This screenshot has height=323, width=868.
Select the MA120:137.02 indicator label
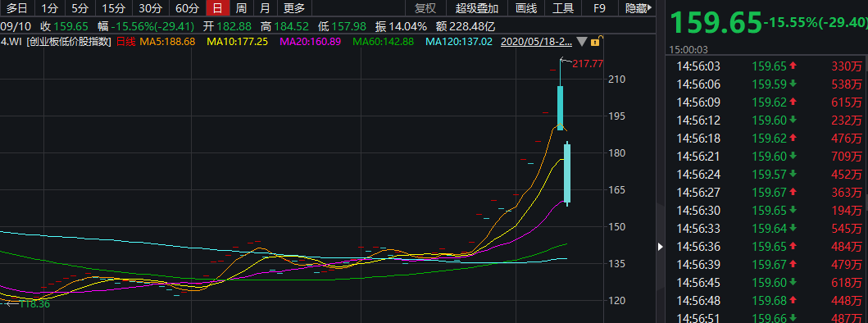tap(459, 41)
